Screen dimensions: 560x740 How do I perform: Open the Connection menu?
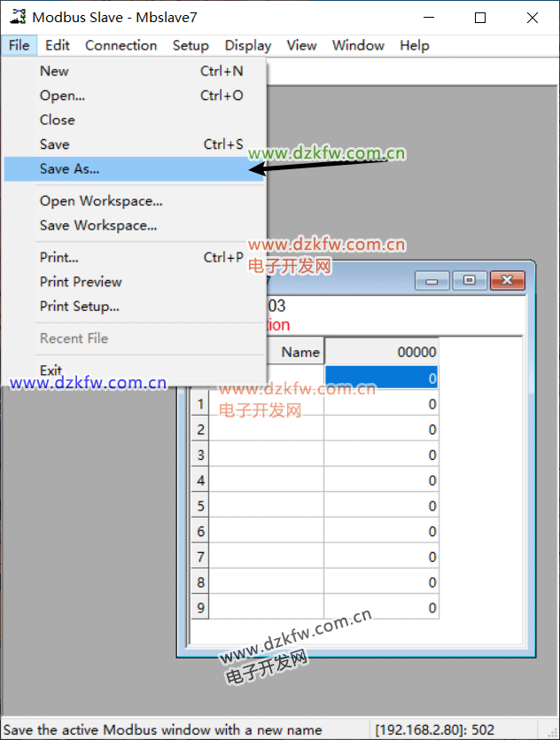coord(121,45)
